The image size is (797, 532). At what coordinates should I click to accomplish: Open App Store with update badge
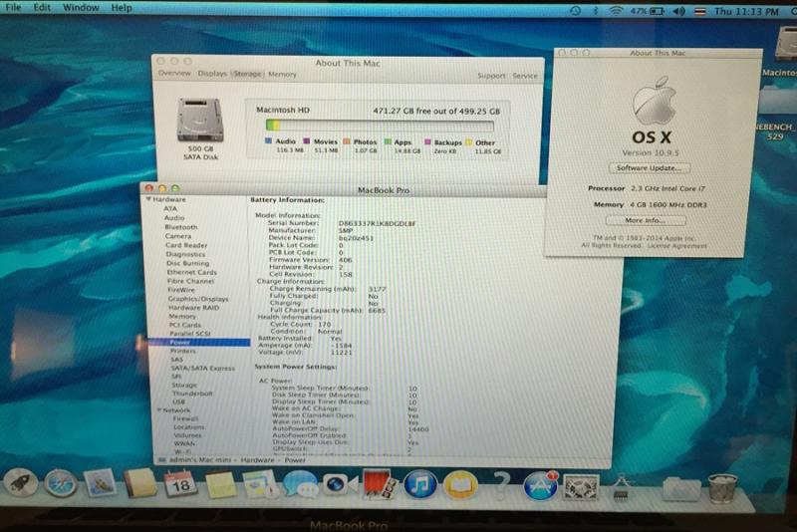coord(540,486)
